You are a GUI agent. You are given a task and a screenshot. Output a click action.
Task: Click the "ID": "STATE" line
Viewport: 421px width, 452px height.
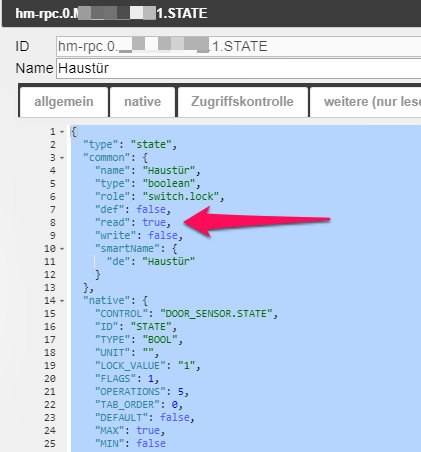(x=136, y=327)
